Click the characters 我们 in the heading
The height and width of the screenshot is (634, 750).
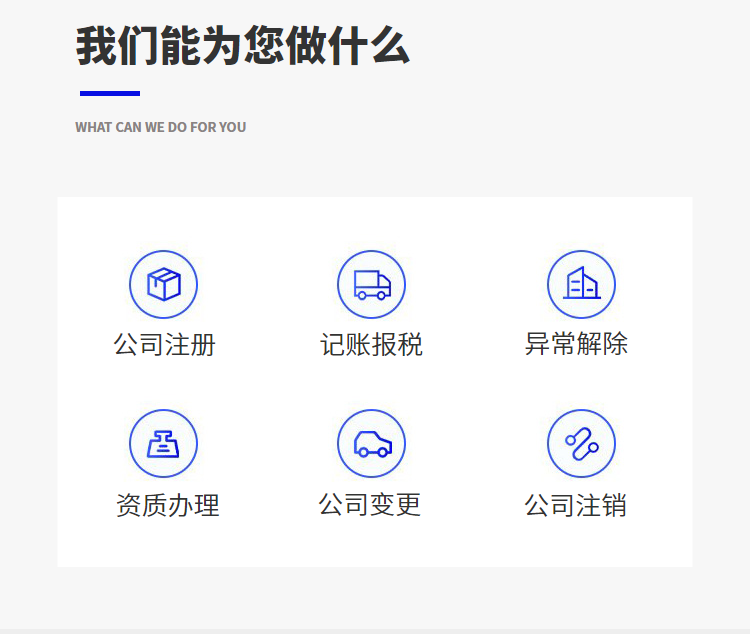[x=117, y=47]
